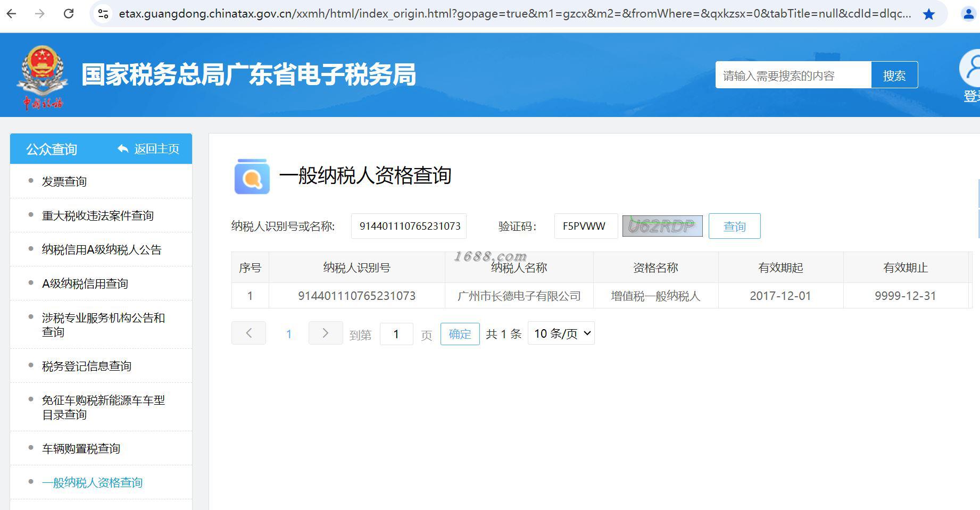Open the 10 条/页 page size dropdown
This screenshot has width=980, height=510.
(x=561, y=333)
